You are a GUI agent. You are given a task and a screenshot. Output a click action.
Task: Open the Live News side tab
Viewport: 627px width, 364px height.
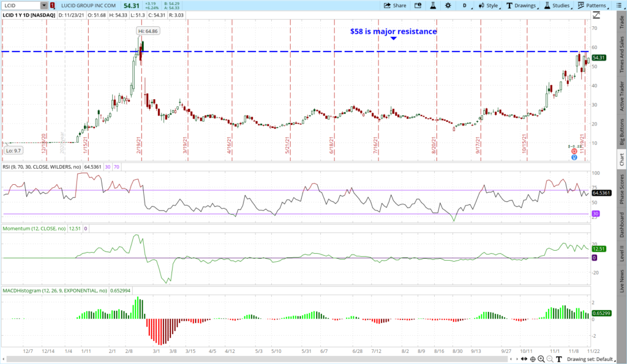point(622,281)
